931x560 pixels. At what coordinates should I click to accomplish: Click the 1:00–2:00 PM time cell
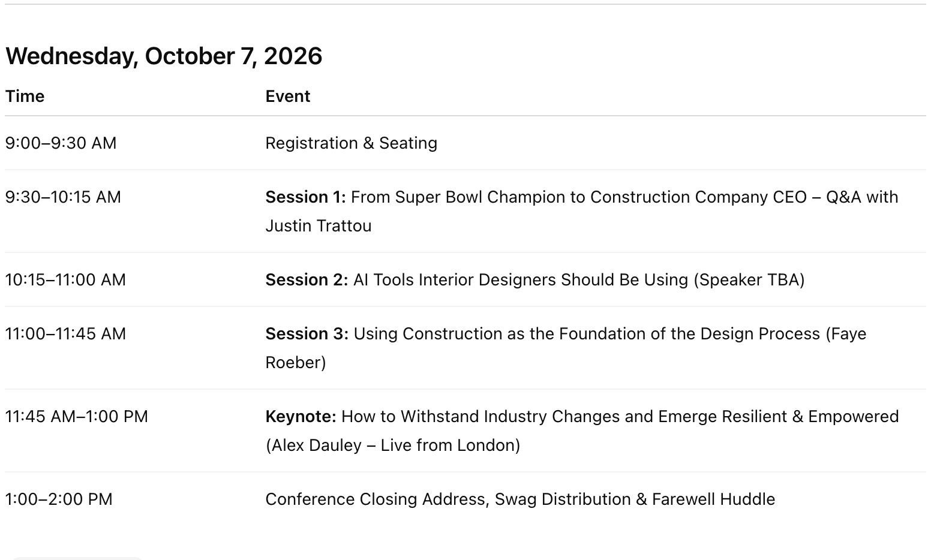tap(59, 499)
